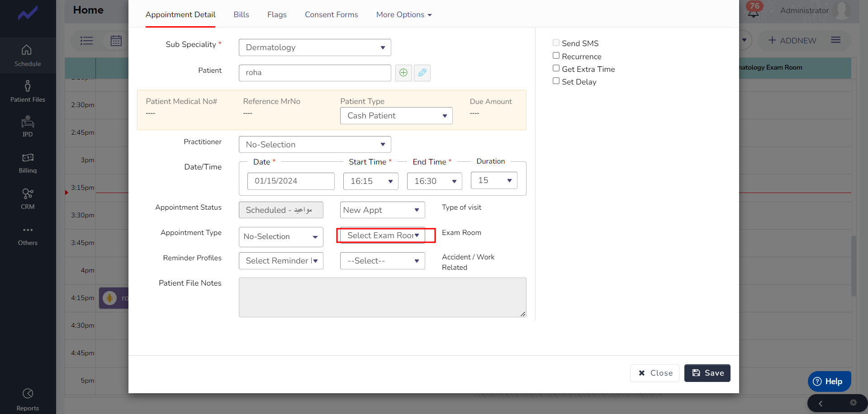
Task: Open Reports from the sidebar
Action: point(28,400)
